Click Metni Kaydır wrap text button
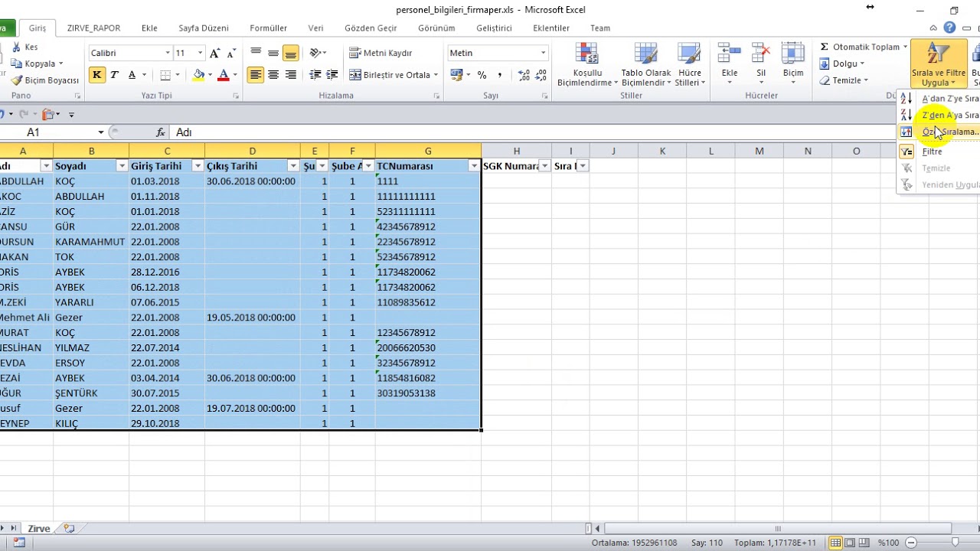 click(x=381, y=53)
